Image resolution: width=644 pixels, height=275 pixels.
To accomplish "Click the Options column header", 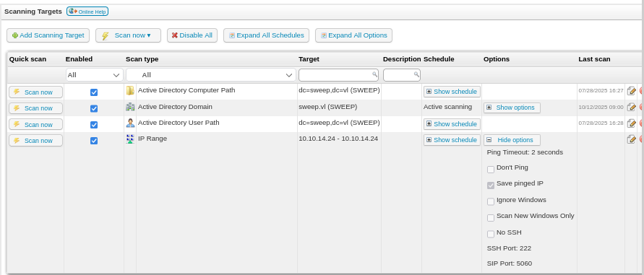I will pyautogui.click(x=496, y=59).
